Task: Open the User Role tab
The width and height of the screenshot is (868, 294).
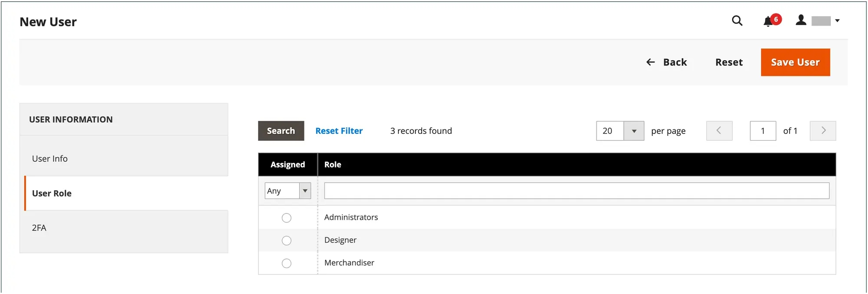Action: tap(126, 194)
